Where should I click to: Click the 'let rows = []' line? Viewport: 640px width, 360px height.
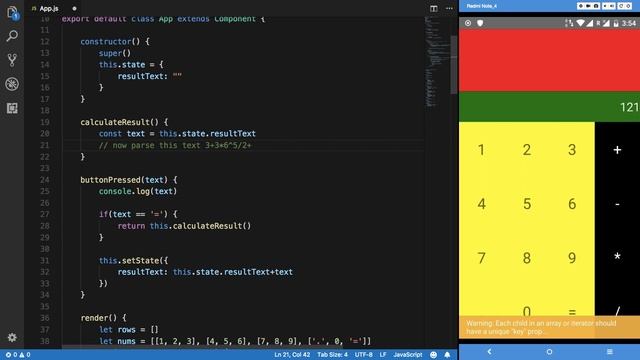tap(129, 329)
